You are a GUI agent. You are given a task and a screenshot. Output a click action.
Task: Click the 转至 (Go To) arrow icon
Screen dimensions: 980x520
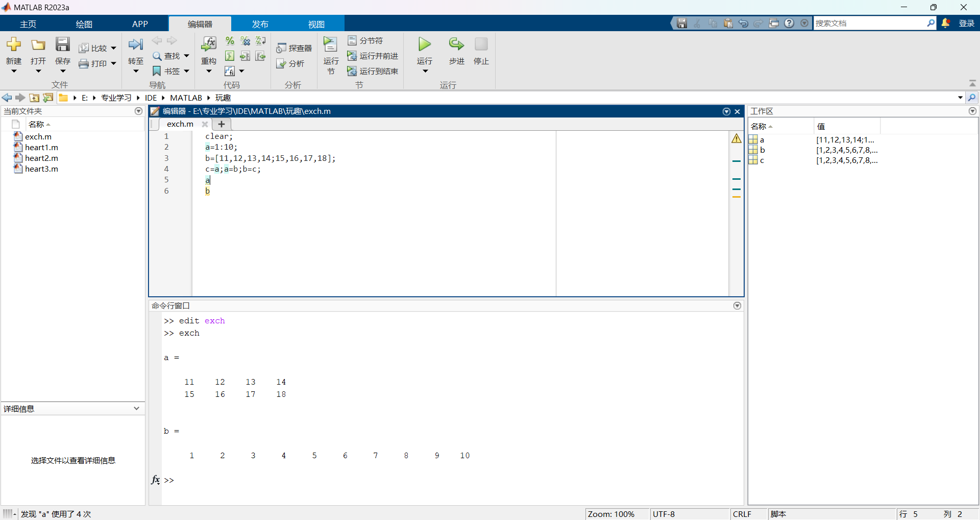[136, 44]
